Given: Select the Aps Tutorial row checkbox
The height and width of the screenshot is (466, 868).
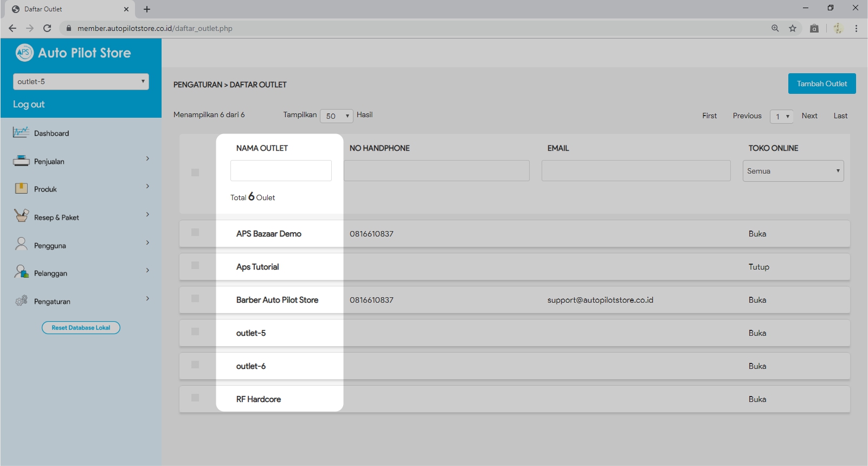Looking at the screenshot, I should tap(195, 265).
